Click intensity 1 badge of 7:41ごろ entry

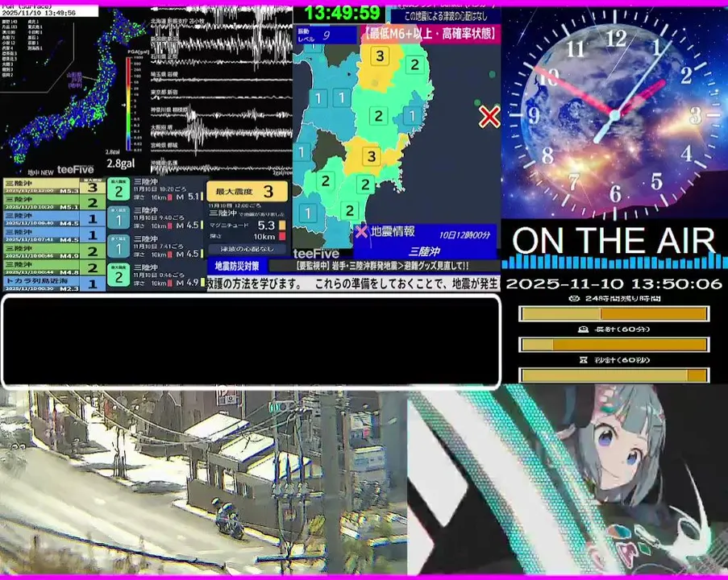tap(119, 246)
